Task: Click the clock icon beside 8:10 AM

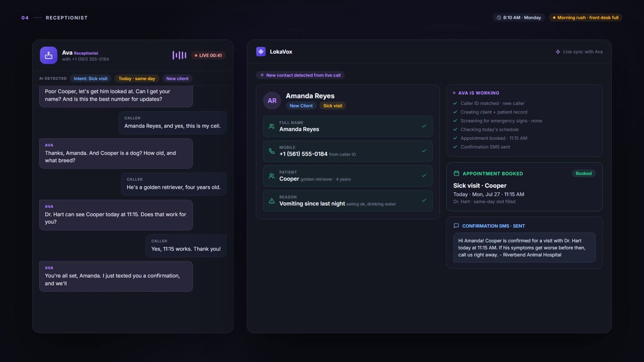Action: (x=499, y=18)
